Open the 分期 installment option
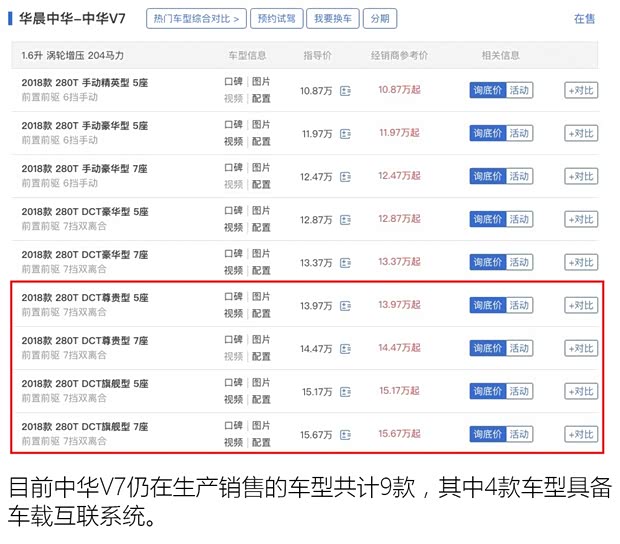The width and height of the screenshot is (620, 544). [x=379, y=19]
